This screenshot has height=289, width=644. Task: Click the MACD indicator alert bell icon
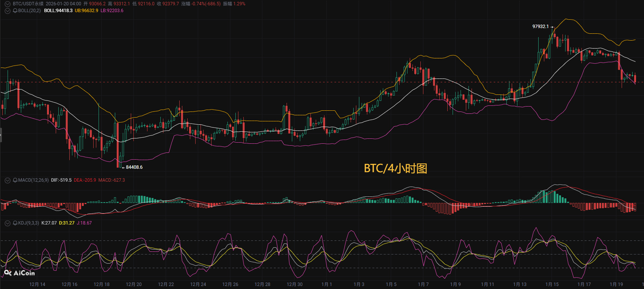coord(15,180)
